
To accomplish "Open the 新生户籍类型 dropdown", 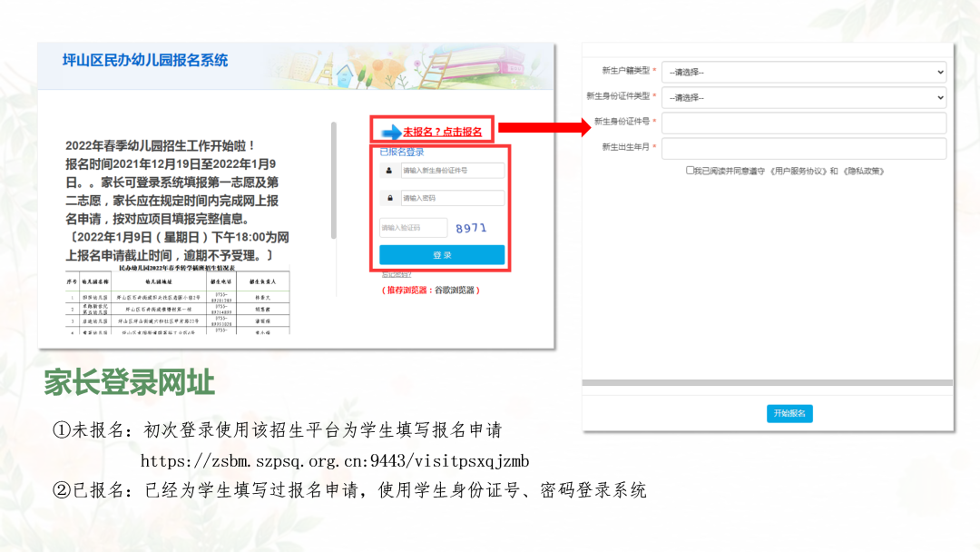I will click(803, 71).
